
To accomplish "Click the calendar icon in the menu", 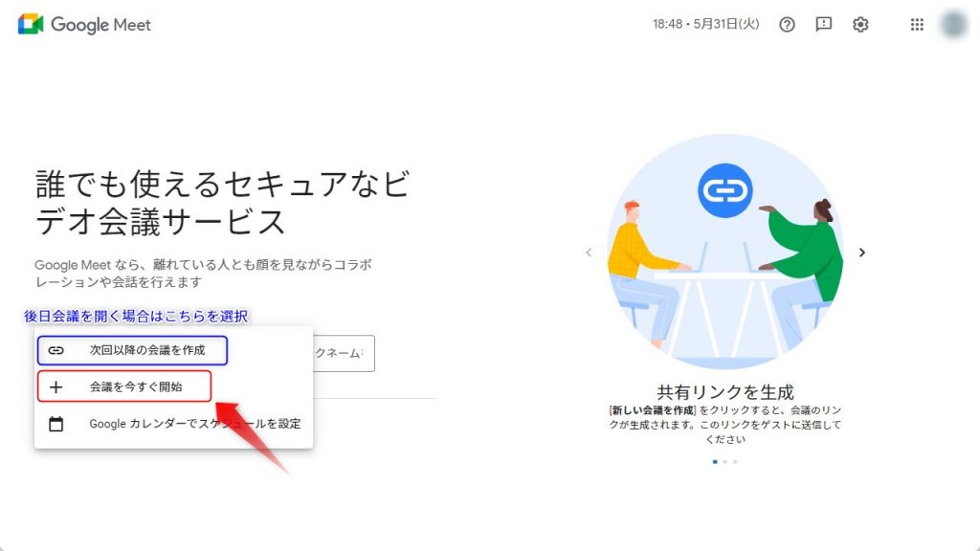I will point(56,424).
